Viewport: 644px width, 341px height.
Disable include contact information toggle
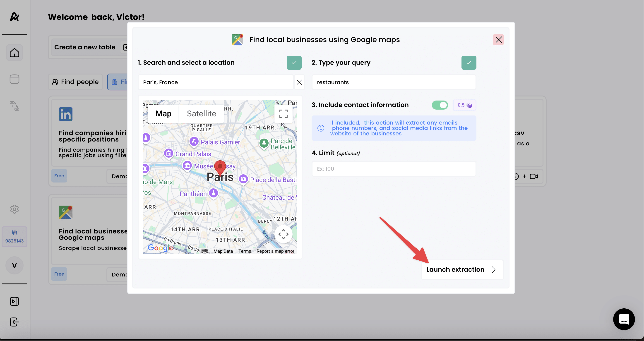pos(440,105)
